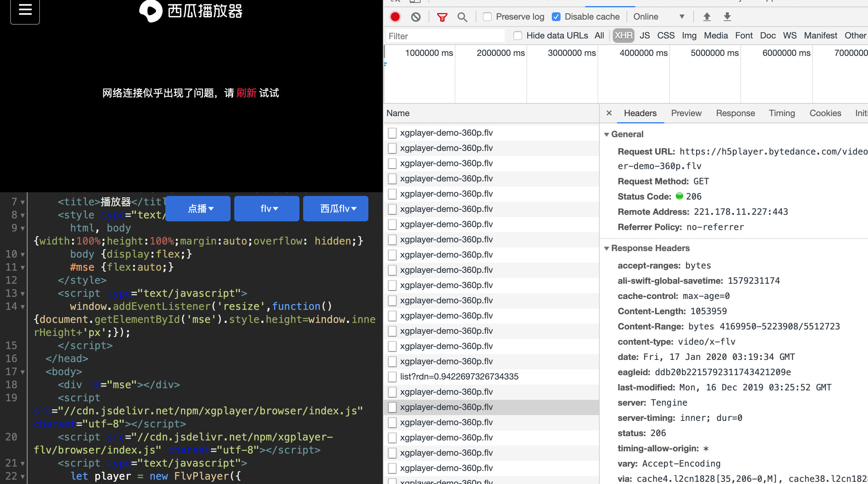Viewport: 868px width, 484px height.
Task: Search within network requests
Action: (x=462, y=17)
